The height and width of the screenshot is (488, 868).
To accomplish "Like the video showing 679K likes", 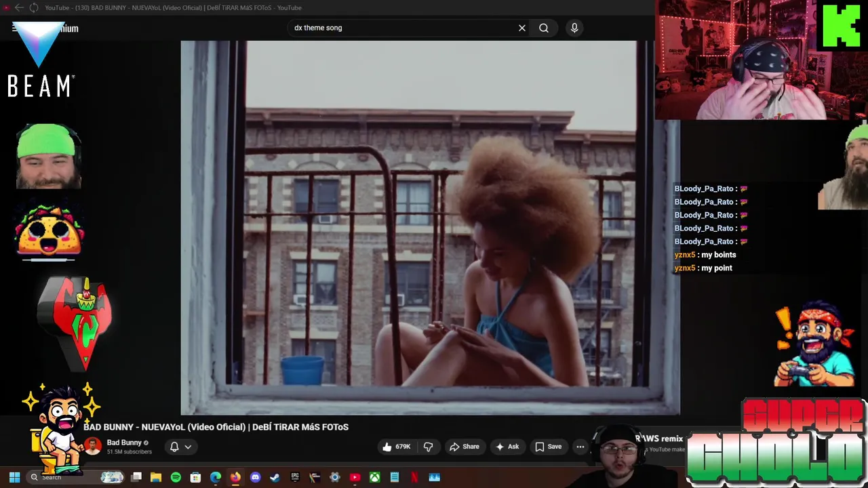I will (x=396, y=447).
